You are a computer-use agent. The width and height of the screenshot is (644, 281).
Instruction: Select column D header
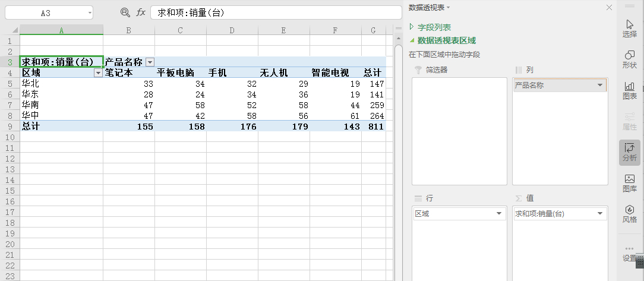click(x=232, y=30)
